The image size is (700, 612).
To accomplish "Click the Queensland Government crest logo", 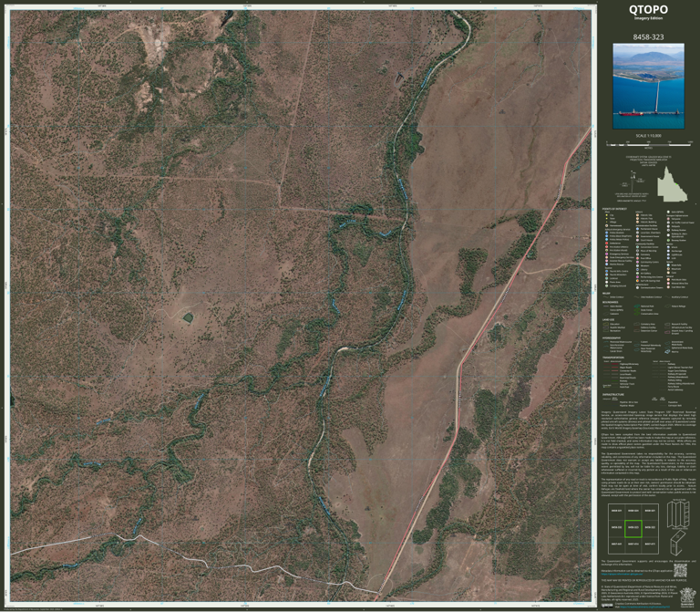I will [687, 597].
